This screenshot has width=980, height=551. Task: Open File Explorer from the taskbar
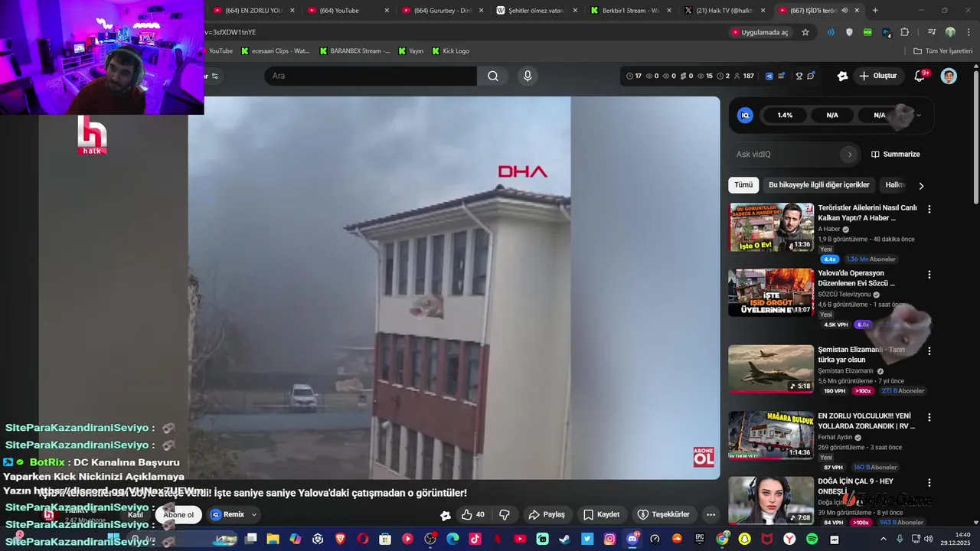tap(273, 539)
